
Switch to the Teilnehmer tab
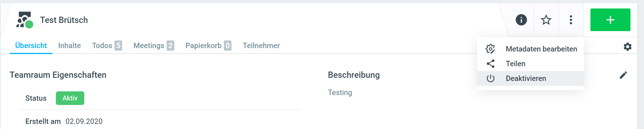[261, 46]
